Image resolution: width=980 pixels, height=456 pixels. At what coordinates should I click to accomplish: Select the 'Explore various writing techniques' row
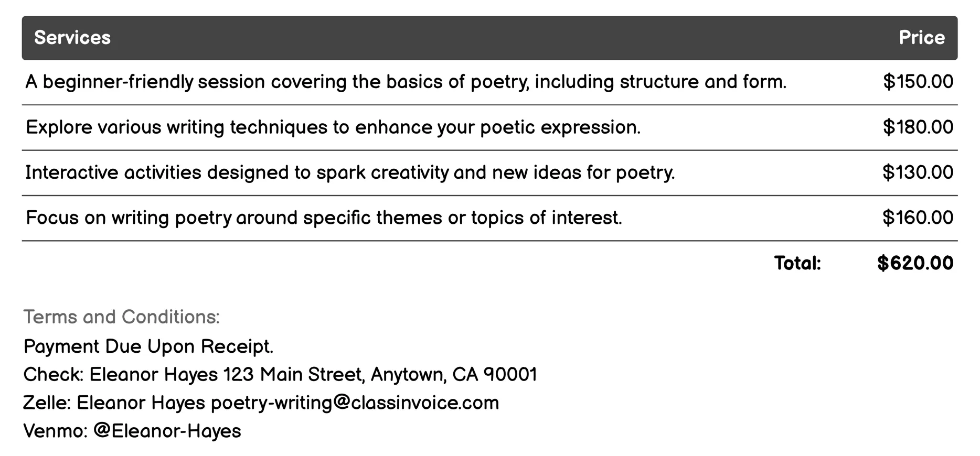[x=333, y=127]
